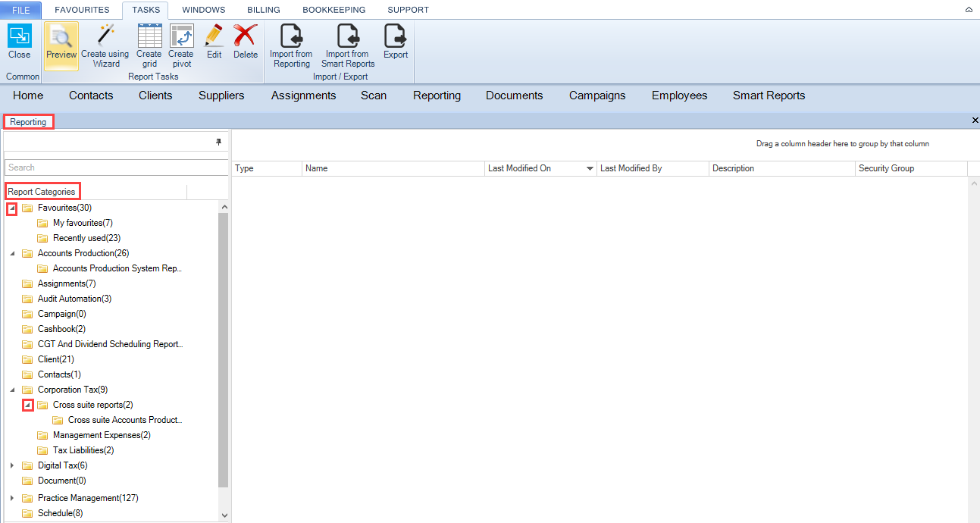
Task: Open Documents in navigation bar
Action: pos(515,96)
